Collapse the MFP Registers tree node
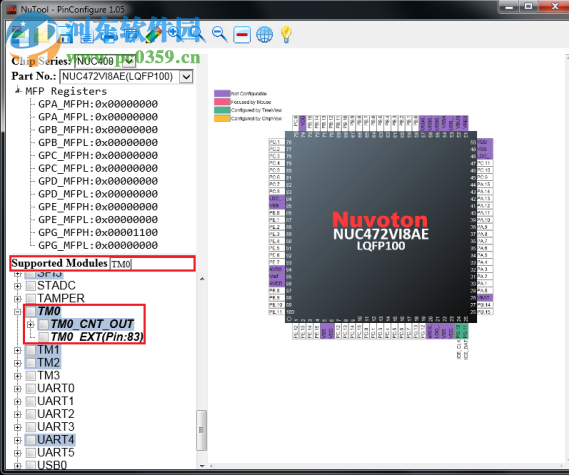 (x=17, y=90)
